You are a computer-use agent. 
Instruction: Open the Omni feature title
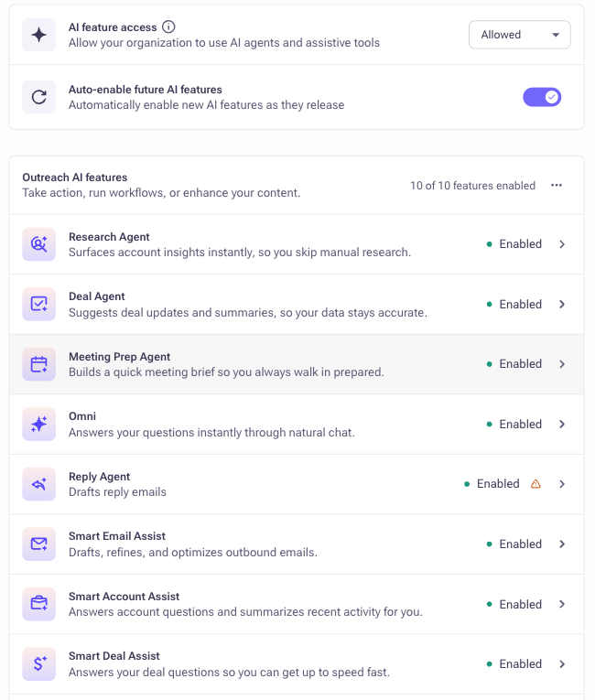(82, 416)
